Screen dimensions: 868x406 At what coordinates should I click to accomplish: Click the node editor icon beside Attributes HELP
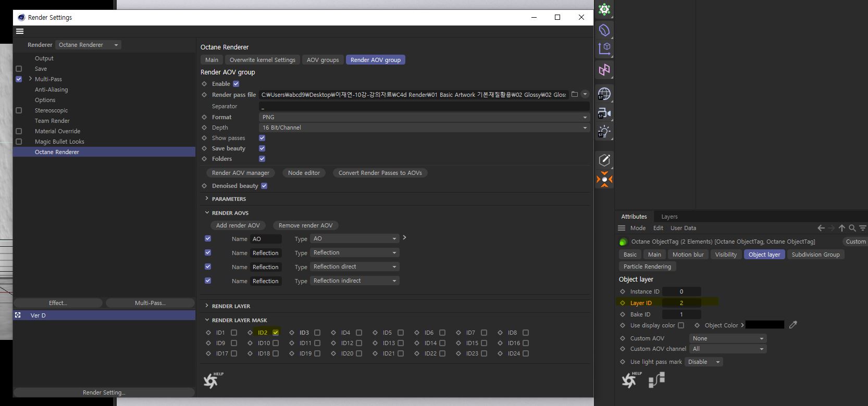point(657,380)
